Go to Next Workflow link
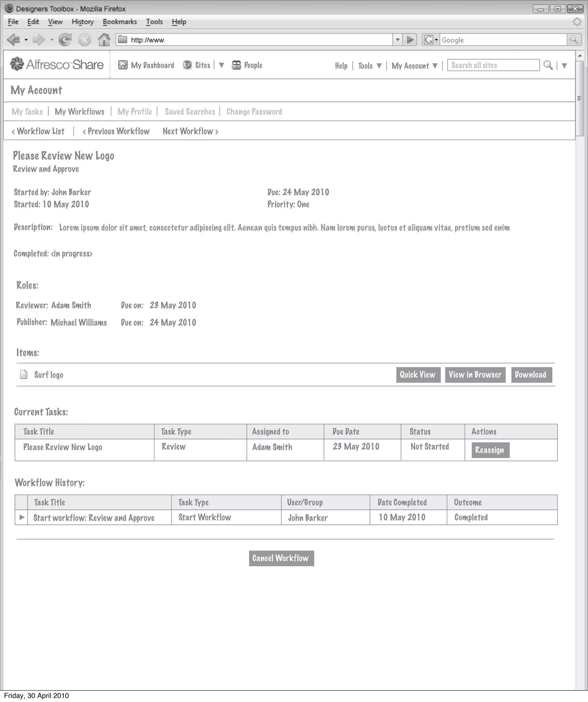Viewport: 588px width, 702px height. pos(190,131)
